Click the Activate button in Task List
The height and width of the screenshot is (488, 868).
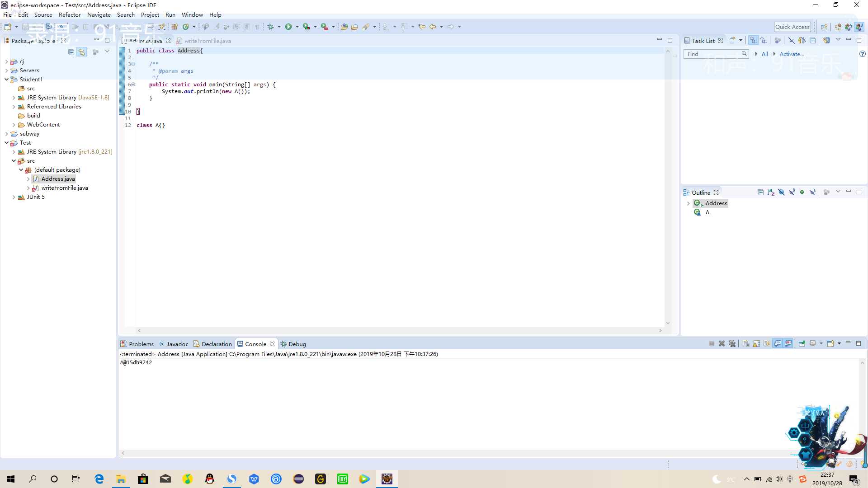tap(791, 54)
